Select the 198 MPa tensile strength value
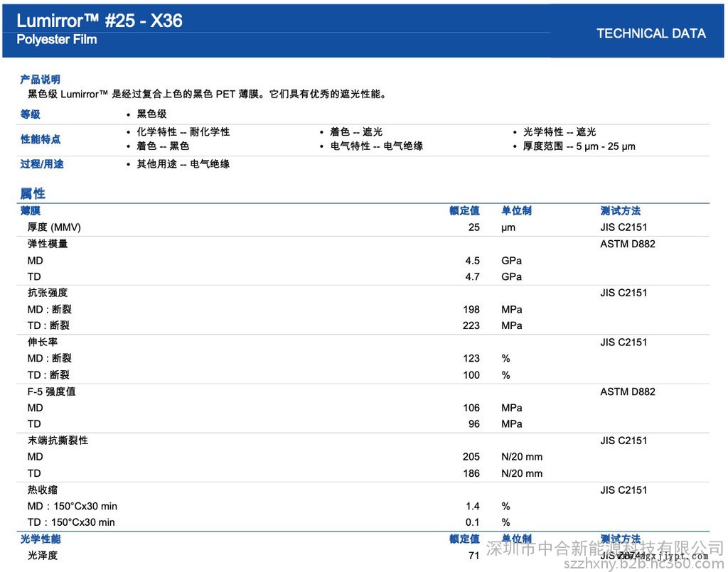The image size is (728, 572). point(471,309)
